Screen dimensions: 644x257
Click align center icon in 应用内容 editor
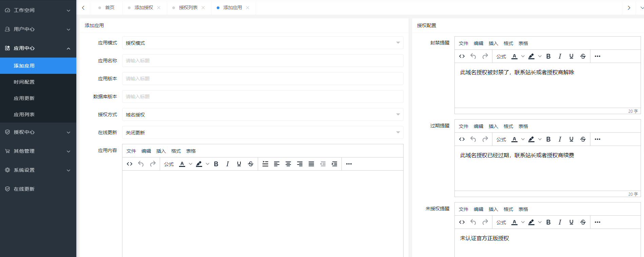(x=288, y=164)
